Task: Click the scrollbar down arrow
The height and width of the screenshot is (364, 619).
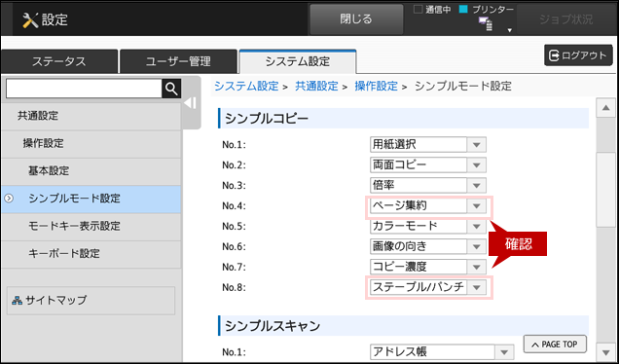Action: tap(606, 351)
